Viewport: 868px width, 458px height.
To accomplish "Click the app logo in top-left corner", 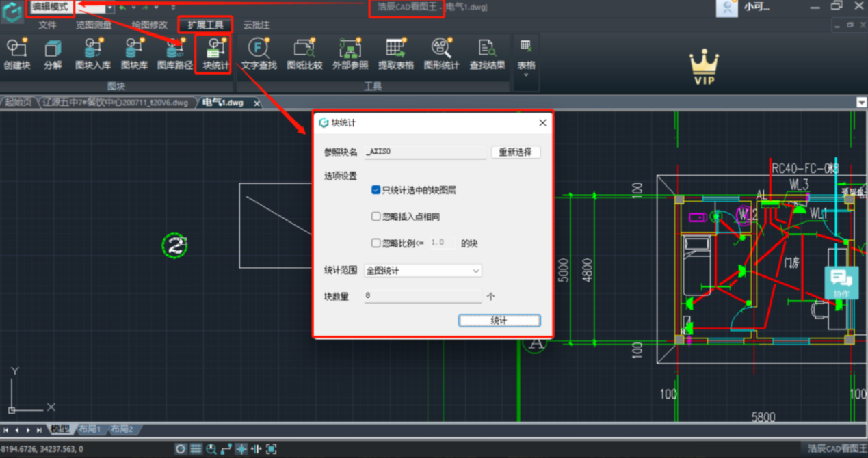I will coord(12,12).
